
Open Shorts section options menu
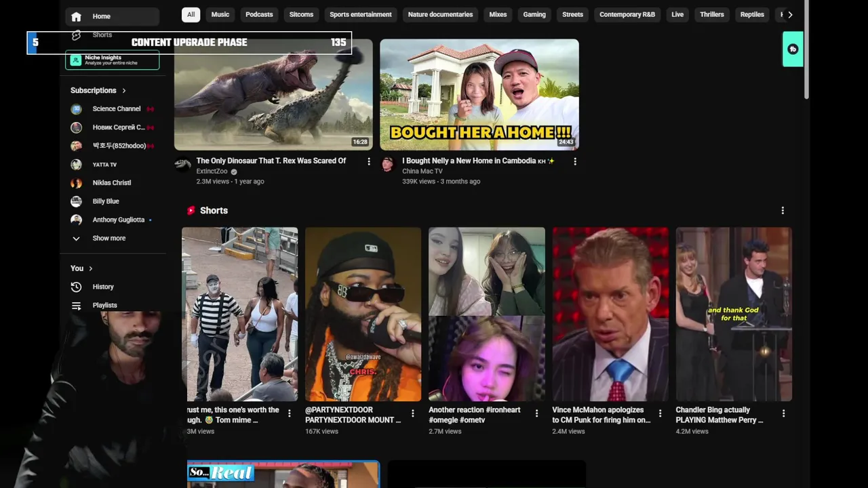tap(783, 211)
